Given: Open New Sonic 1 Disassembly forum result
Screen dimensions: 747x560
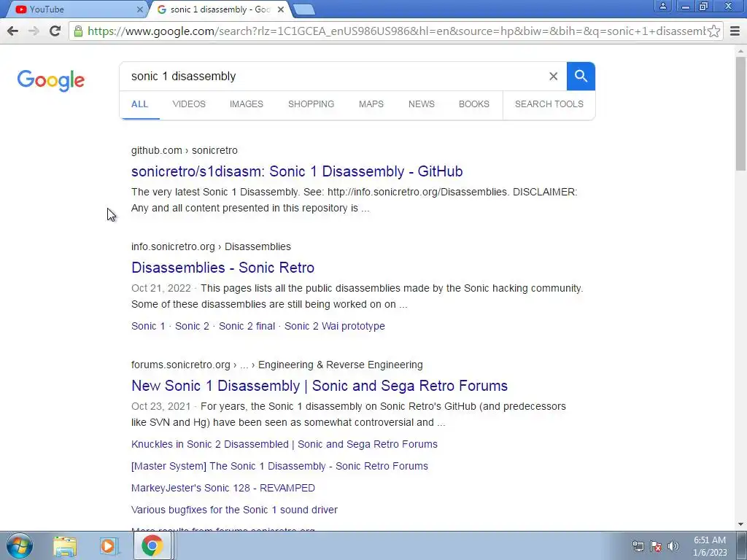Looking at the screenshot, I should point(320,386).
